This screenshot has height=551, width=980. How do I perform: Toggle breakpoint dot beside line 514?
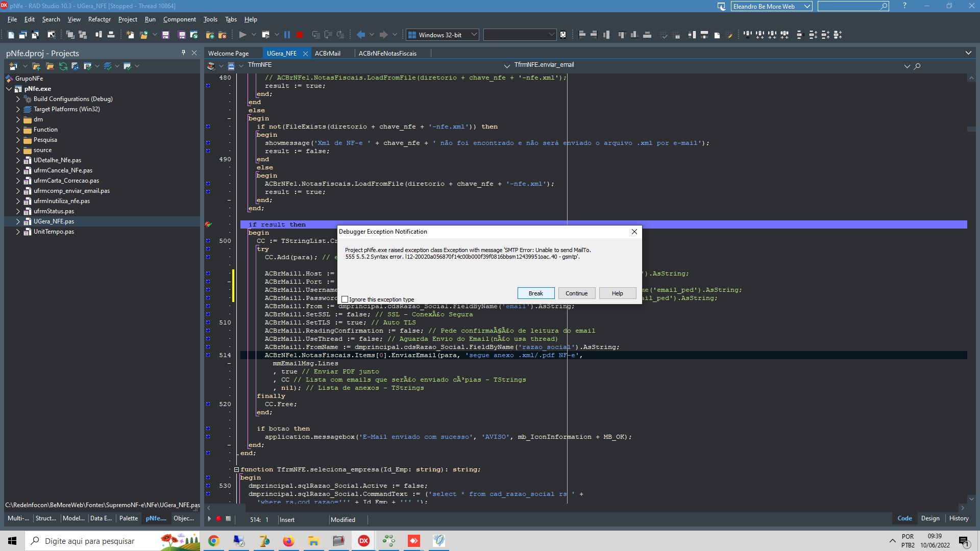[208, 355]
